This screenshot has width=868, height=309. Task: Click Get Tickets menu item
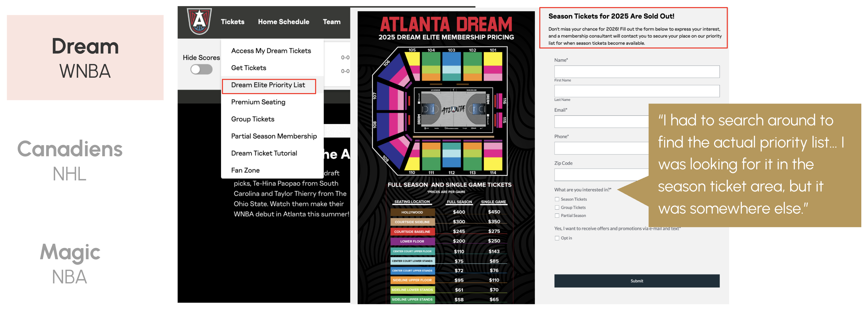(x=248, y=68)
